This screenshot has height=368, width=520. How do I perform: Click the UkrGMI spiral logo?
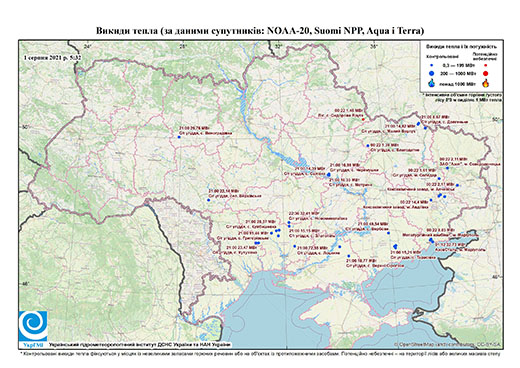[x=33, y=326]
